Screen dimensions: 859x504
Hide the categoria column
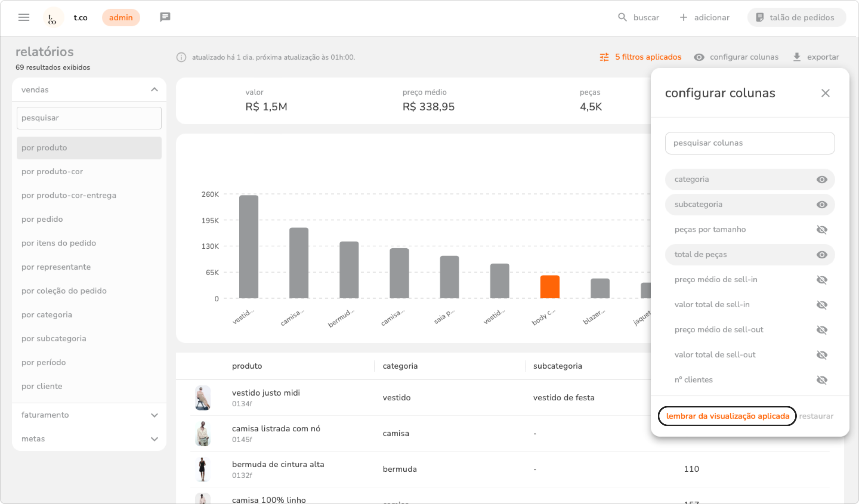coord(822,180)
